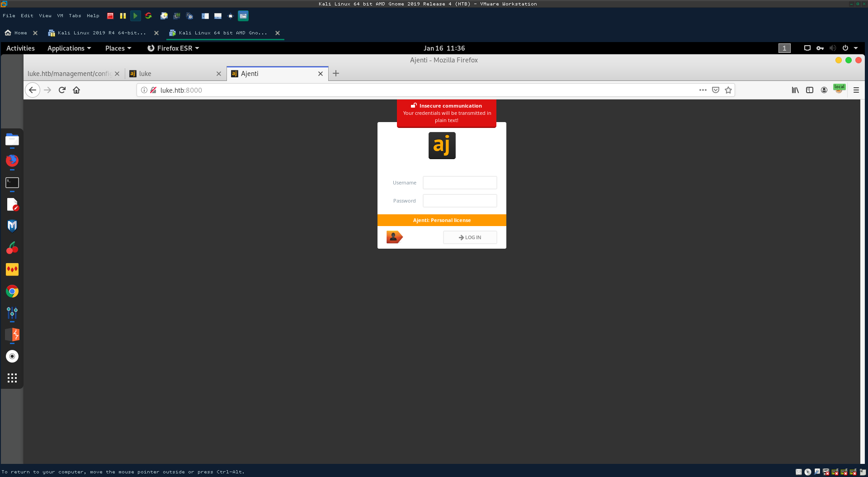Expand the system menu arrow
The width and height of the screenshot is (868, 477).
pyautogui.click(x=856, y=48)
